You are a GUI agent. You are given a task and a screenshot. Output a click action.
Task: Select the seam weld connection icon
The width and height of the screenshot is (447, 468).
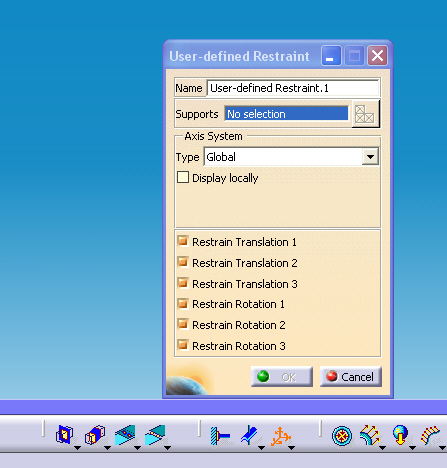tap(155, 435)
